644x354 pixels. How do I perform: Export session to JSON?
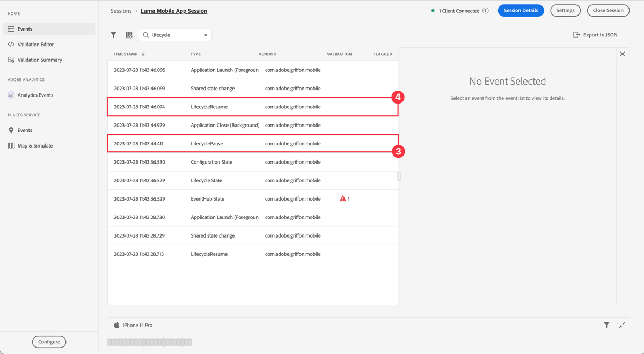(x=595, y=35)
